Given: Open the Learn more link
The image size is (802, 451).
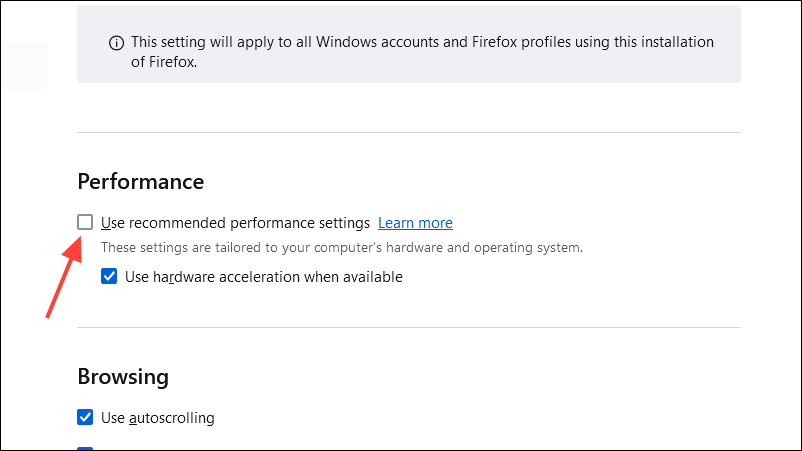Looking at the screenshot, I should tap(415, 223).
